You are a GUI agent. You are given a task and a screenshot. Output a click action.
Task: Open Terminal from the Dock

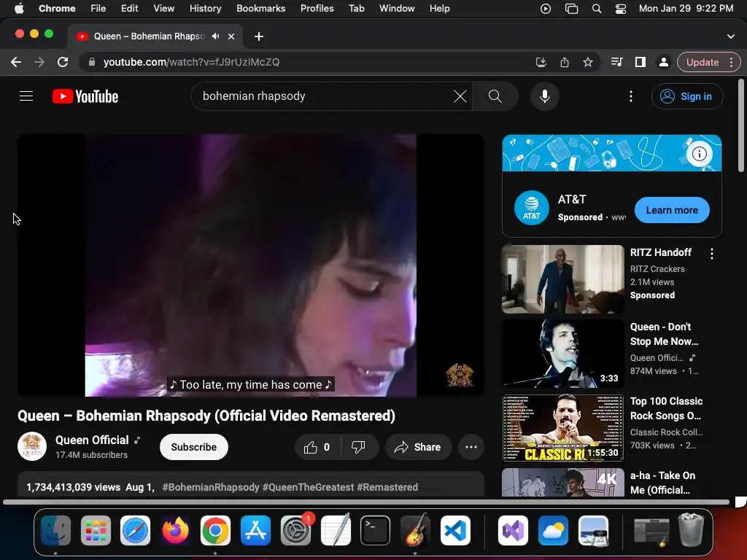tap(375, 530)
